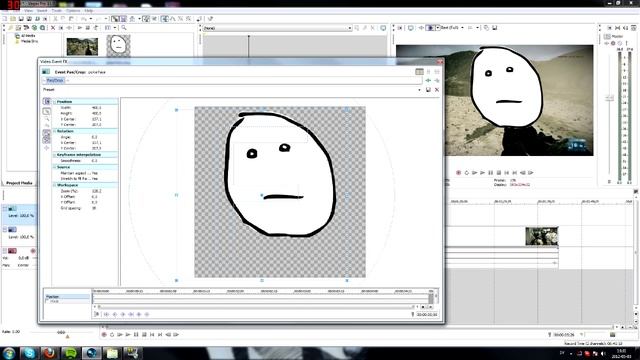Click the video clip event on main timeline
The height and width of the screenshot is (360, 640).
[x=541, y=236]
